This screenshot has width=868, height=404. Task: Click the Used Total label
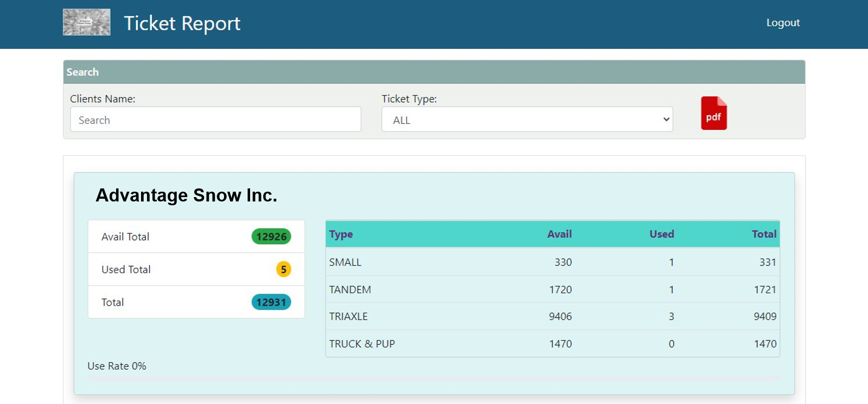point(126,269)
